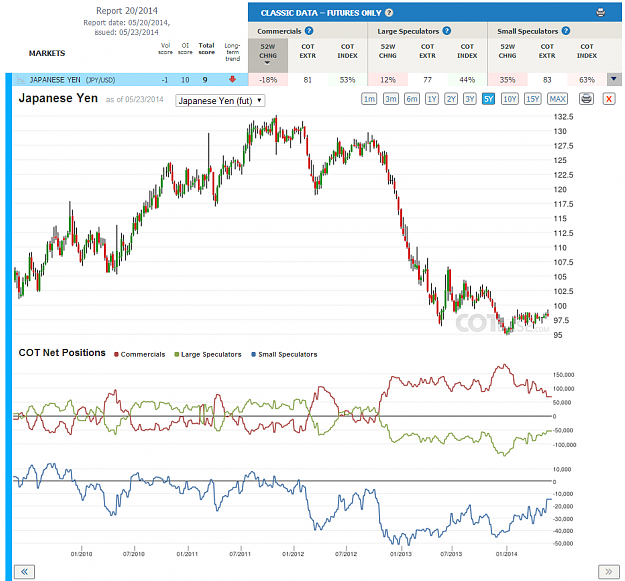Viewport: 625px width, 581px height.
Task: Click the chart icon beside Japanese Yen row
Action: 21,80
